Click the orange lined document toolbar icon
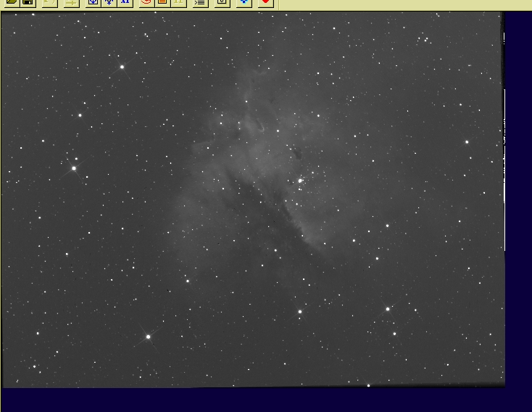The height and width of the screenshot is (412, 532). [162, 2]
